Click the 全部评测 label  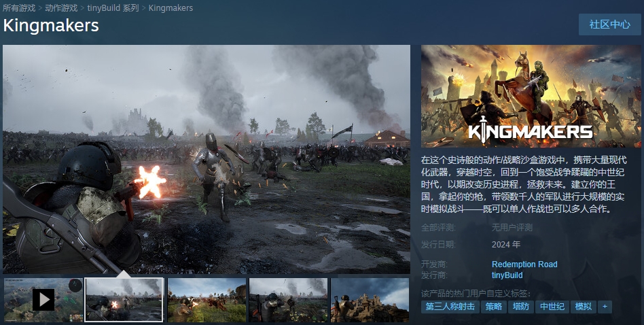coord(438,228)
